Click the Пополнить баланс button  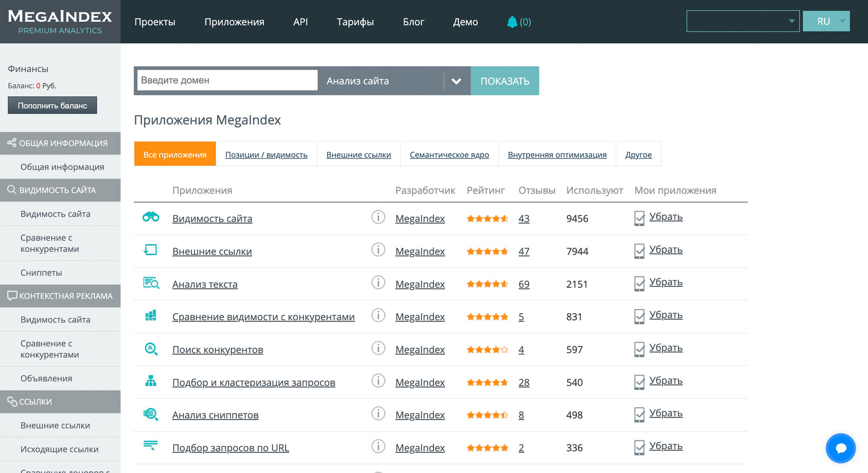pos(52,105)
